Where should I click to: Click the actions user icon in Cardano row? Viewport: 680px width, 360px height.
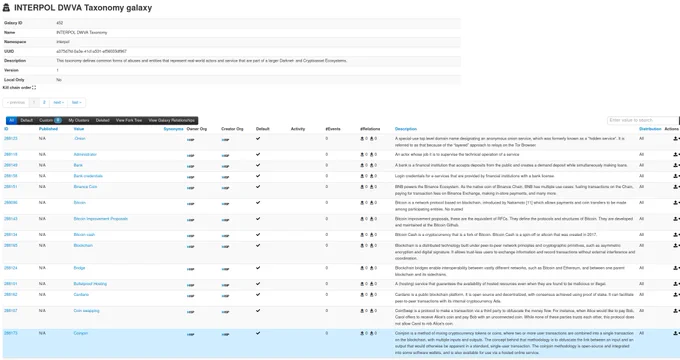tap(675, 295)
